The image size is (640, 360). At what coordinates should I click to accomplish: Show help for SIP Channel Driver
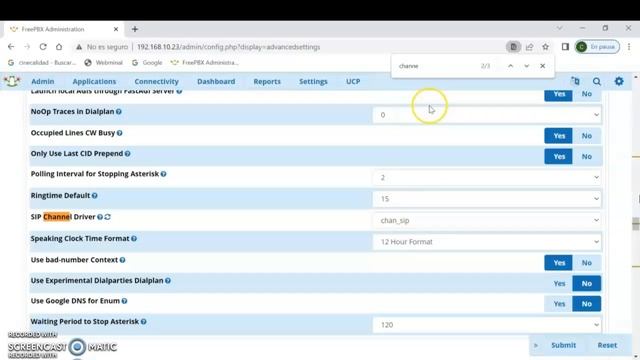click(100, 217)
